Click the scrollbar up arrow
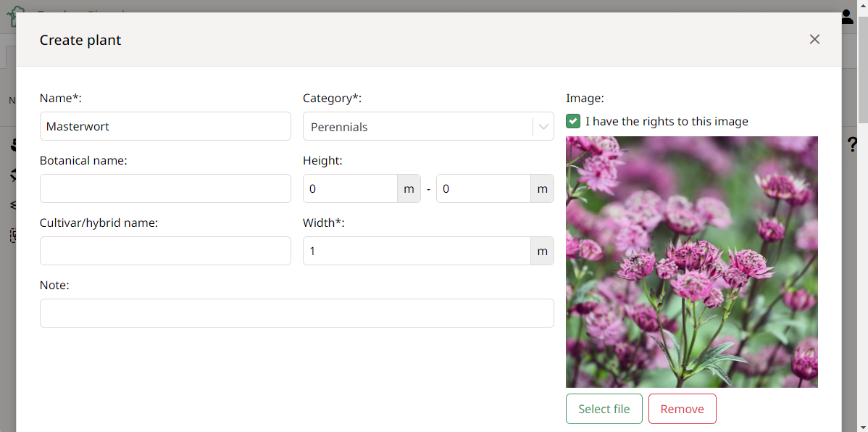This screenshot has width=868, height=432. (x=862, y=6)
